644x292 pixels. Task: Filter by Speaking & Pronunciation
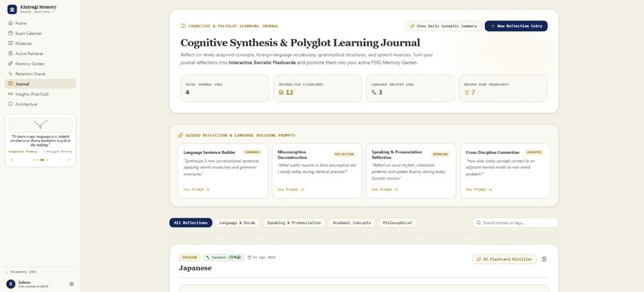(x=294, y=223)
